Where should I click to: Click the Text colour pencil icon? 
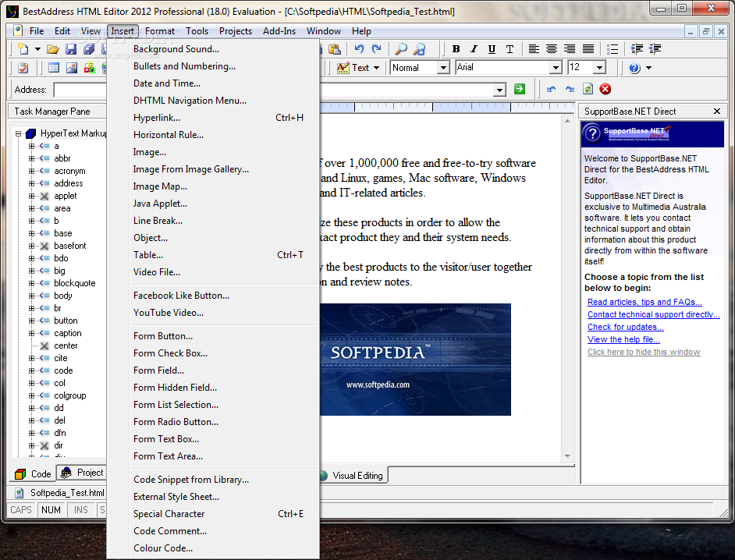[x=343, y=68]
